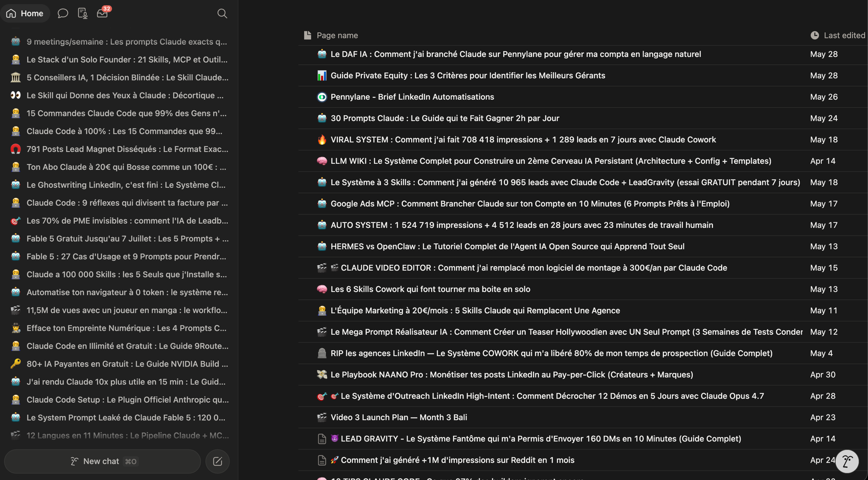Click the target icon of Les 70% de PME

(16, 221)
